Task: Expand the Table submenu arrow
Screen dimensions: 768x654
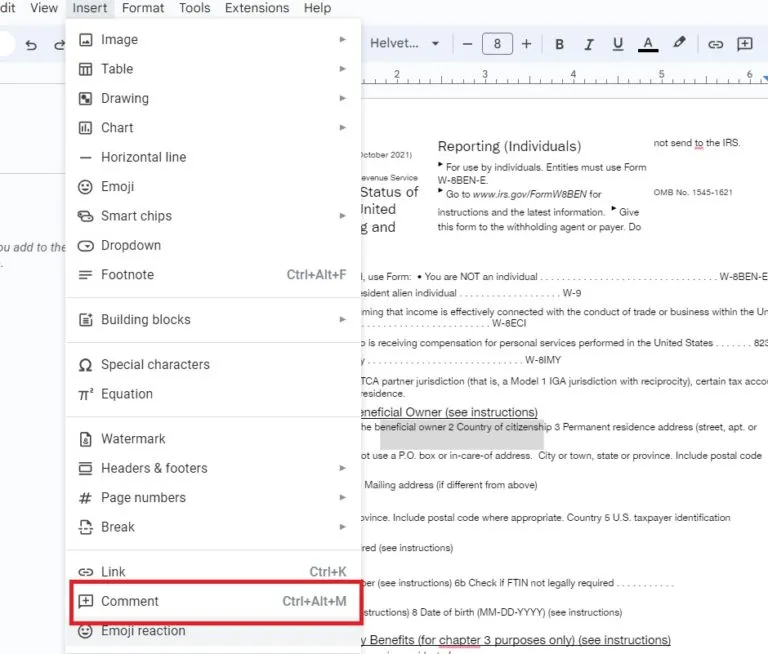Action: click(342, 69)
